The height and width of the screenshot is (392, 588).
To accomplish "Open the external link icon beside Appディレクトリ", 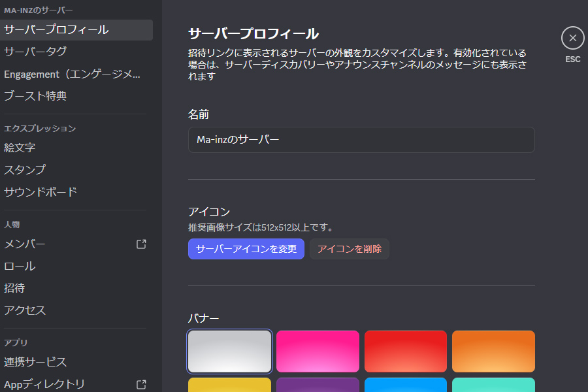I will 141,385.
